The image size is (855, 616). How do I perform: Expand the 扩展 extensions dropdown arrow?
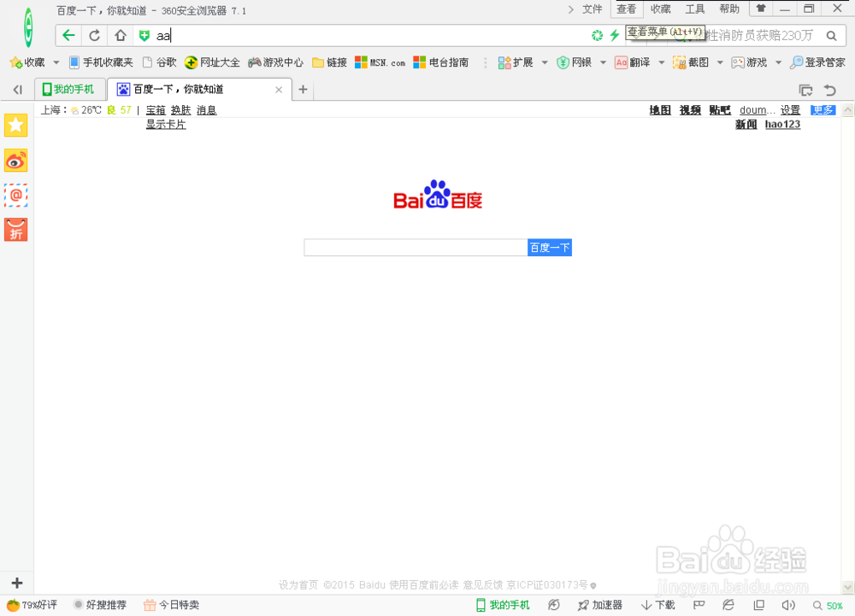pos(544,62)
